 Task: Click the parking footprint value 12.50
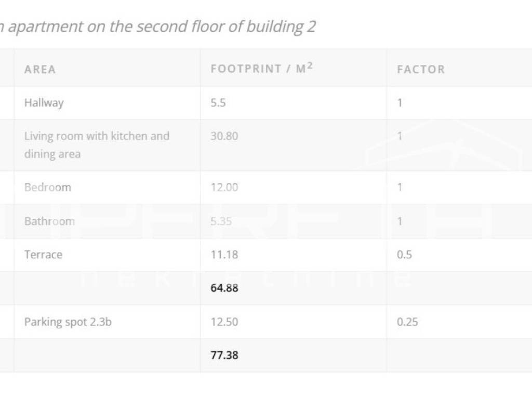coord(224,322)
